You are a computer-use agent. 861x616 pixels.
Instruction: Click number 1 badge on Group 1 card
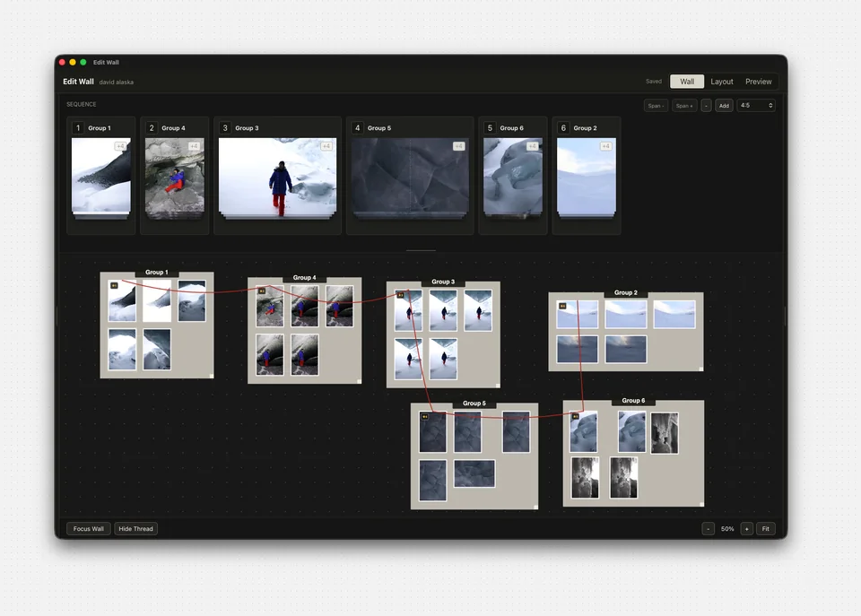(x=78, y=128)
